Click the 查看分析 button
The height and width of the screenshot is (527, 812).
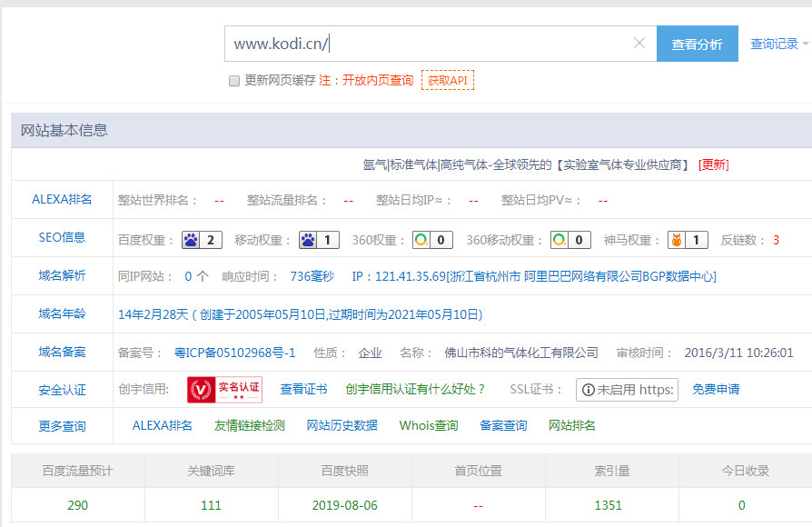697,45
